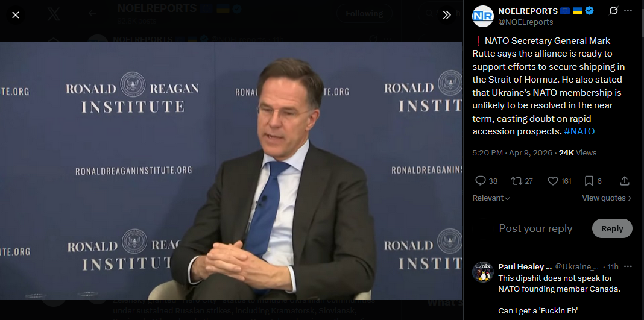Open more options on Paul Healey's reply

(628, 266)
